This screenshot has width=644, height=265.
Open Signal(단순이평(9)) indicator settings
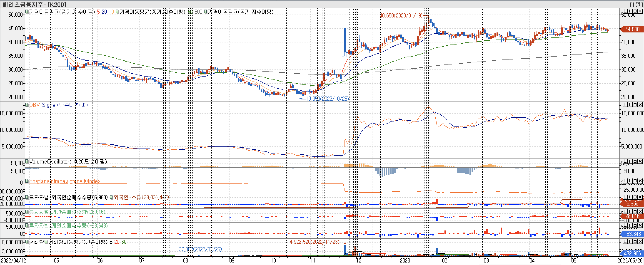coord(65,105)
